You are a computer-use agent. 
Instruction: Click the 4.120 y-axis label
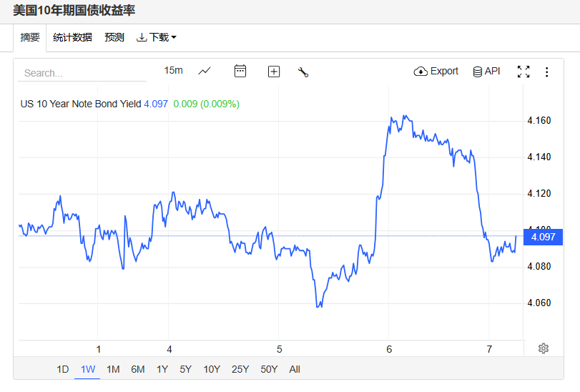pyautogui.click(x=539, y=193)
